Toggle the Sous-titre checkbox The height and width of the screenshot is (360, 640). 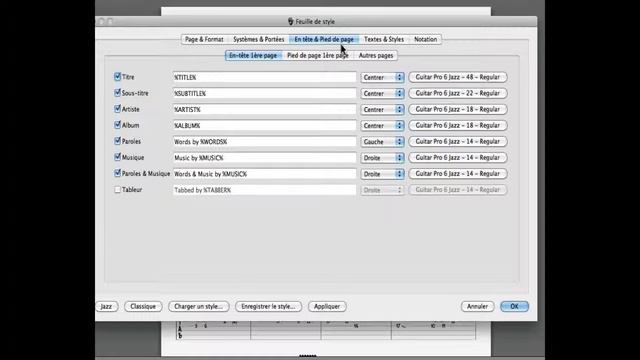point(118,93)
